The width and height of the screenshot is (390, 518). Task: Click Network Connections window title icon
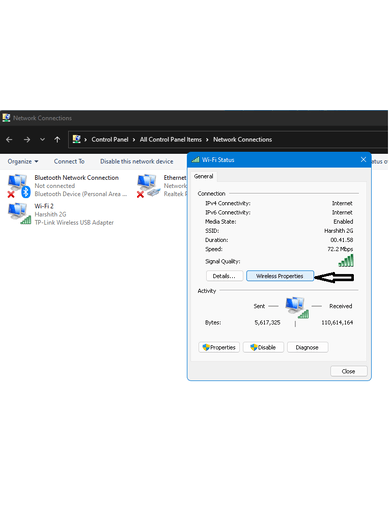pos(6,118)
